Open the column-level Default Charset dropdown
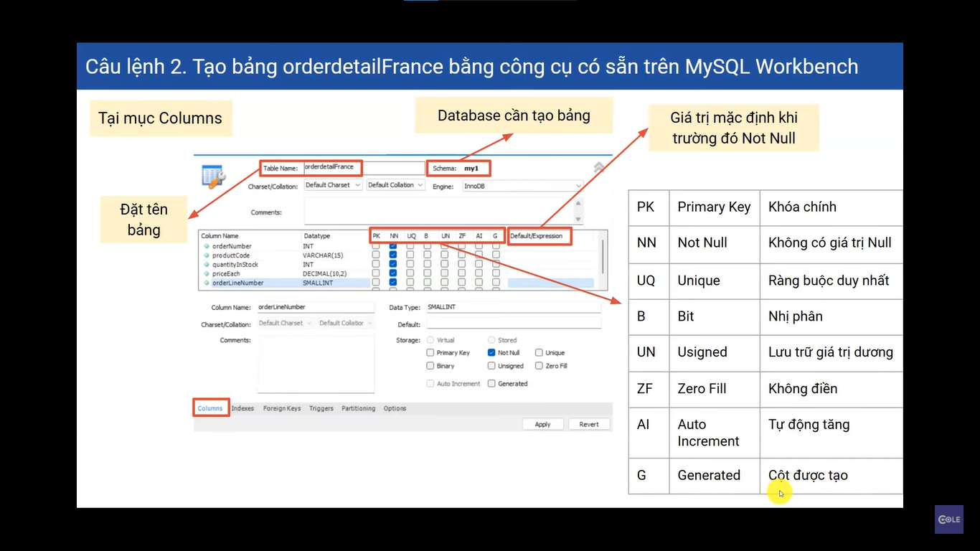The width and height of the screenshot is (980, 551). tap(286, 324)
